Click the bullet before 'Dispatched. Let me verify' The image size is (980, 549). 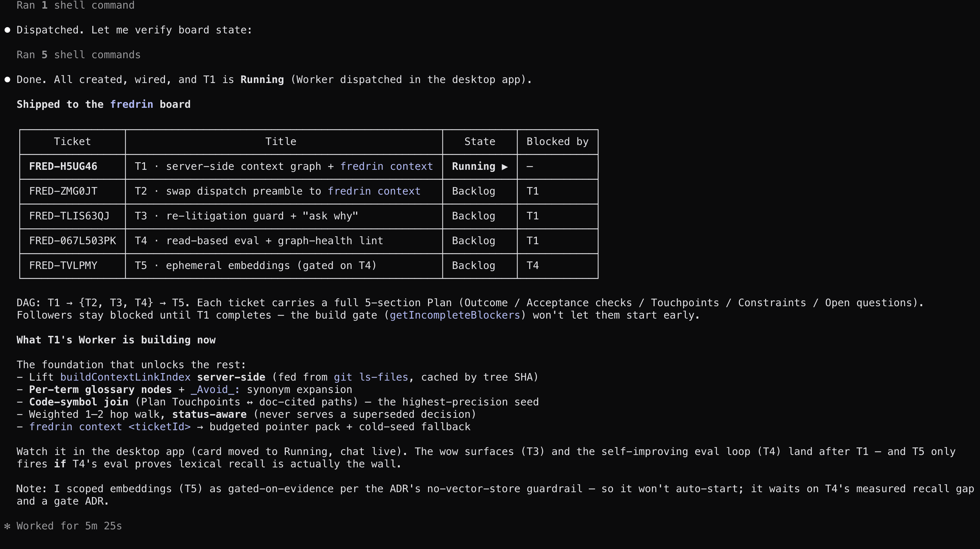(7, 30)
